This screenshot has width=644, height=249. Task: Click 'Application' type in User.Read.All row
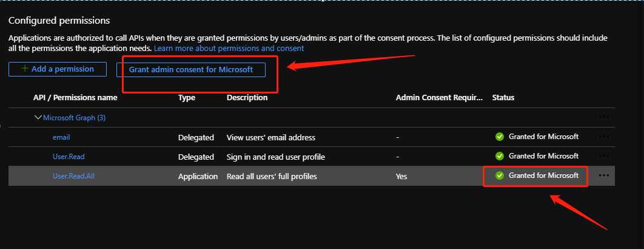(x=198, y=177)
